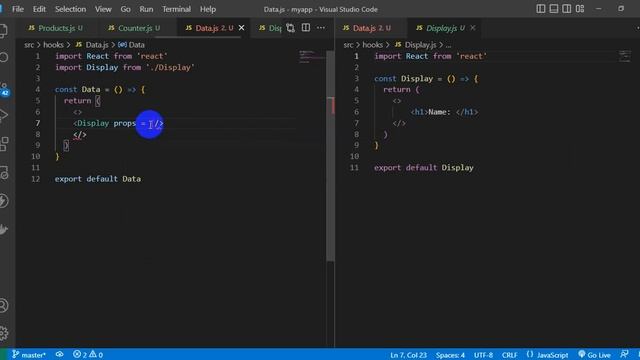Open more actions menu for left editor
The height and width of the screenshot is (360, 640).
[x=321, y=28]
